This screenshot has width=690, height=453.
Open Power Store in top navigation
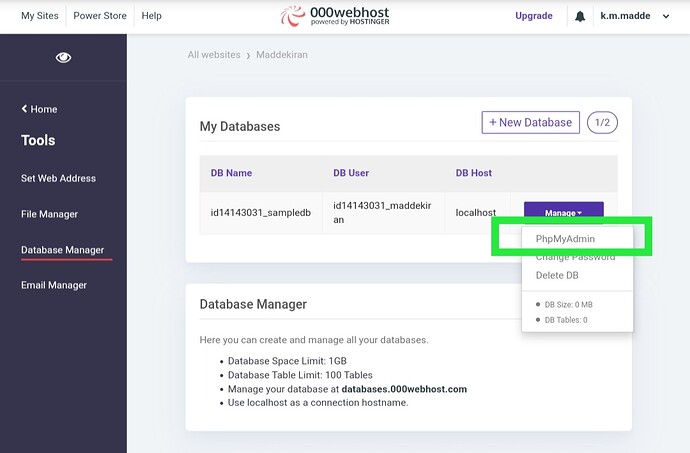tap(101, 16)
